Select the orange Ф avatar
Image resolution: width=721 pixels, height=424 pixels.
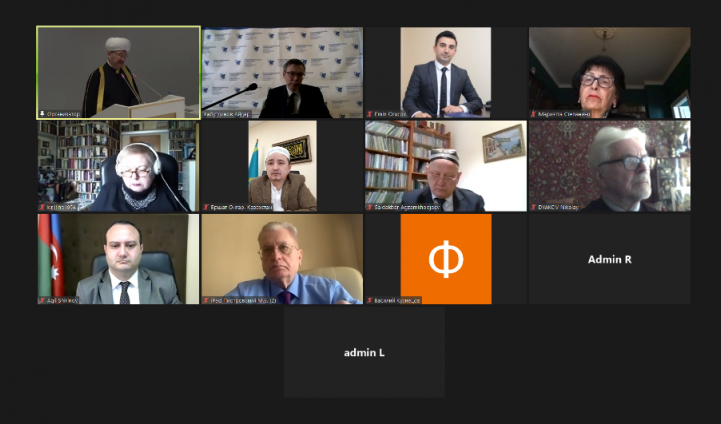click(446, 259)
